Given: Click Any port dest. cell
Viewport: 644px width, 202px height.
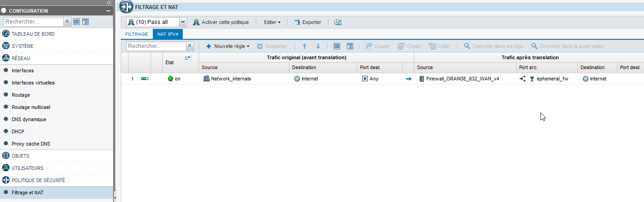Looking at the screenshot, I should tap(370, 79).
